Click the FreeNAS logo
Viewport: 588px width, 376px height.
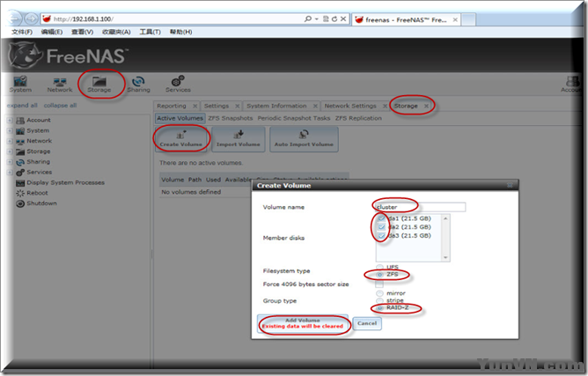click(x=68, y=55)
